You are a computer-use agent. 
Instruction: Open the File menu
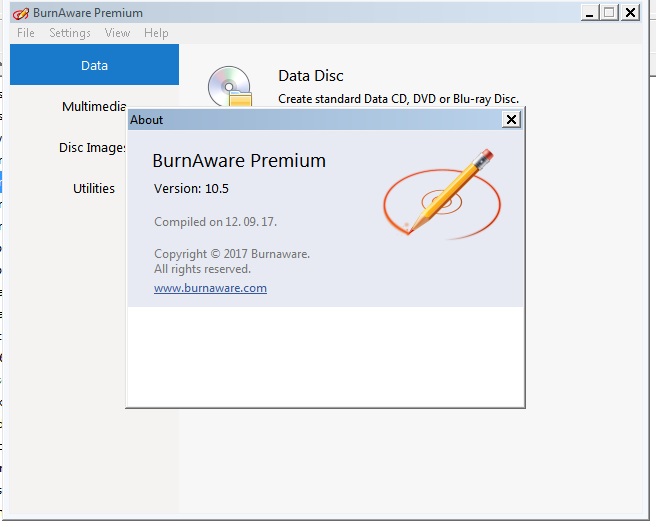point(26,33)
